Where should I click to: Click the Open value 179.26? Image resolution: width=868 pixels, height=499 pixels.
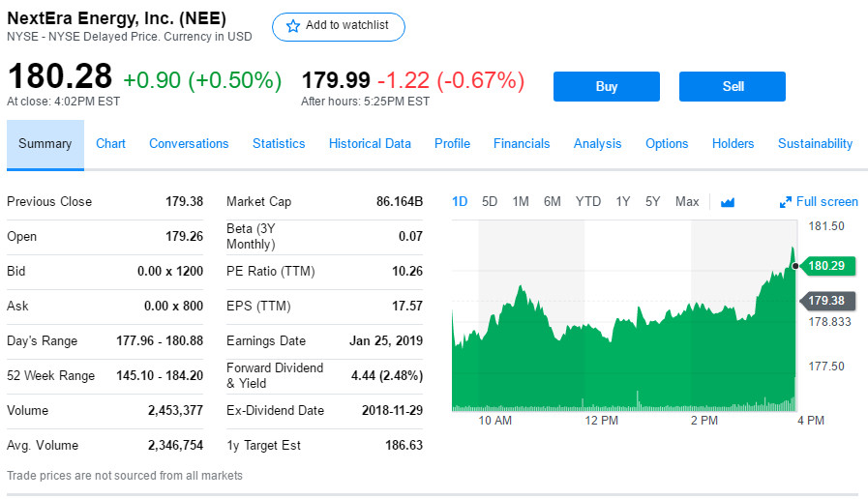tap(184, 237)
